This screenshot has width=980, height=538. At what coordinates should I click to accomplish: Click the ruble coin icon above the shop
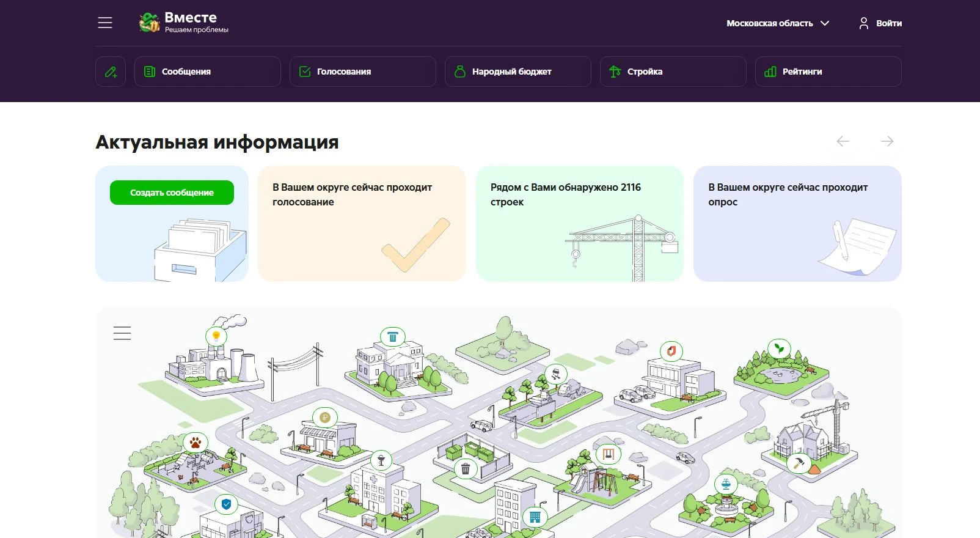325,418
